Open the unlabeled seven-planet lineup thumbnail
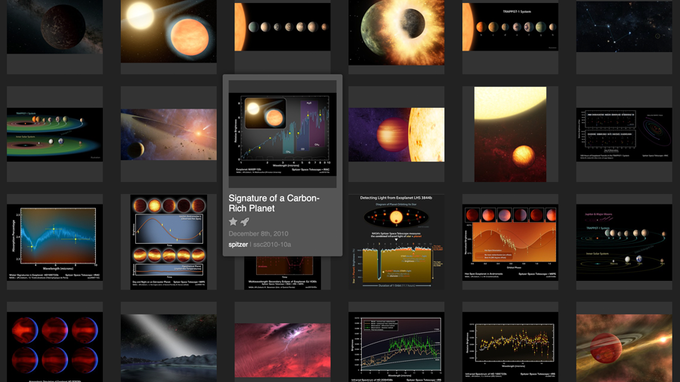 point(282,27)
